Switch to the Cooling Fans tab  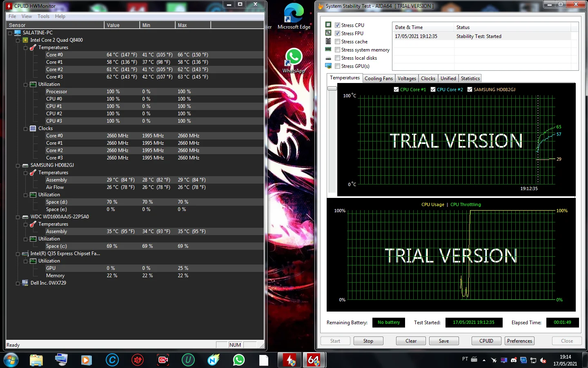(x=379, y=79)
